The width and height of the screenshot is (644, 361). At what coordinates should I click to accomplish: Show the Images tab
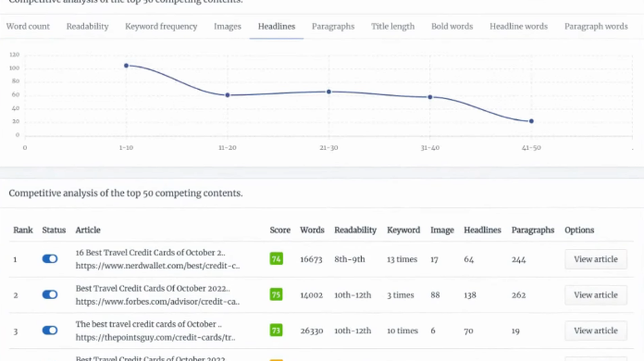pos(227,26)
